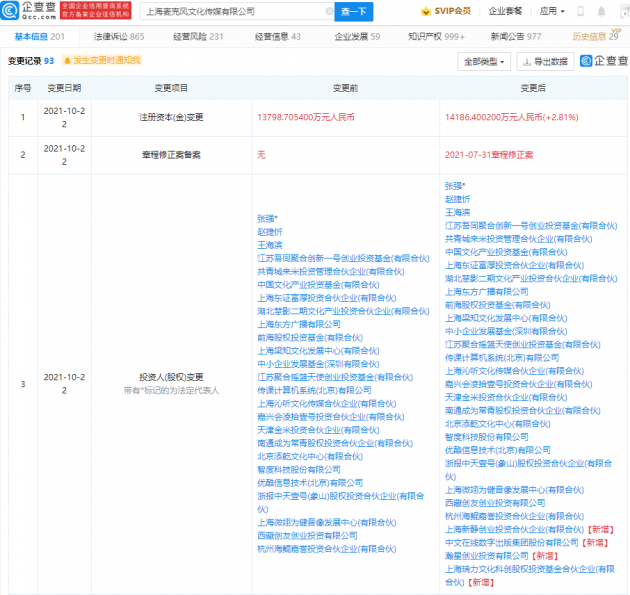Select 章程修正案备案 cell
Viewport: 630px width, 595px height.
(x=171, y=155)
